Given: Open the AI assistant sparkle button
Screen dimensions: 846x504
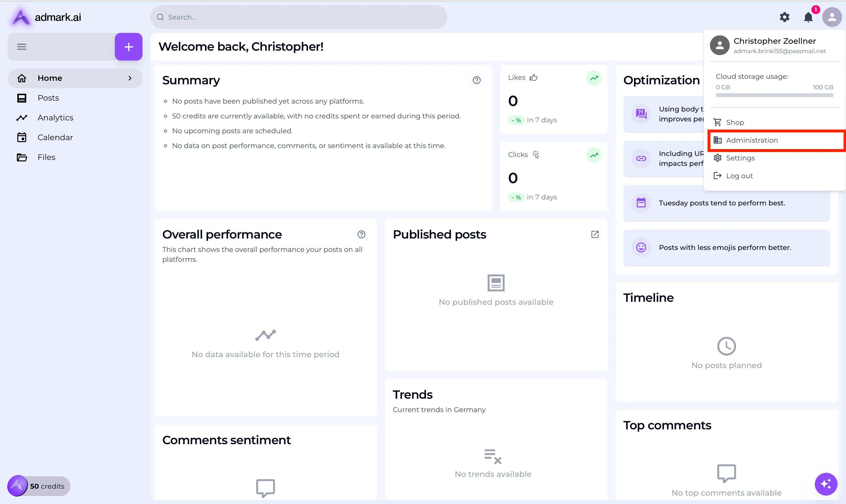Looking at the screenshot, I should pos(825,484).
